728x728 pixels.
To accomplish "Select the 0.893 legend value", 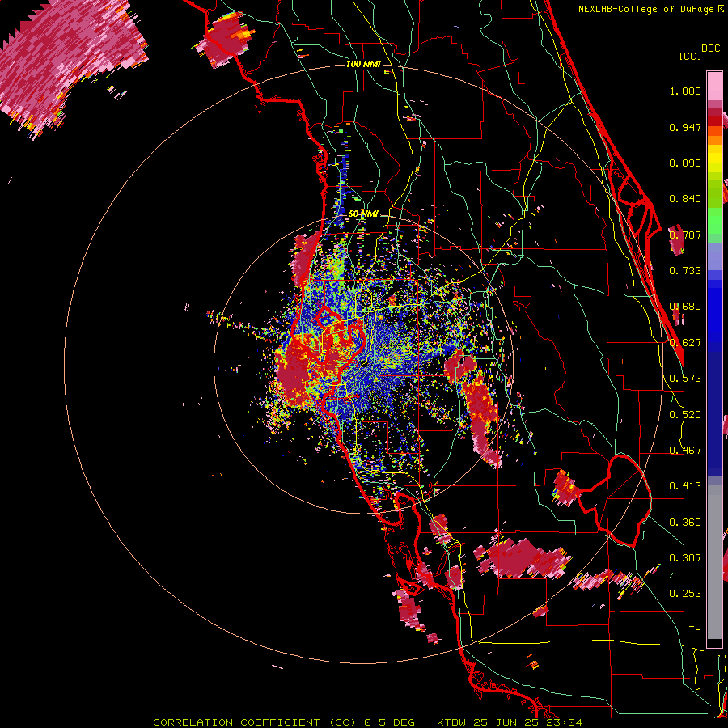I will pos(685,163).
